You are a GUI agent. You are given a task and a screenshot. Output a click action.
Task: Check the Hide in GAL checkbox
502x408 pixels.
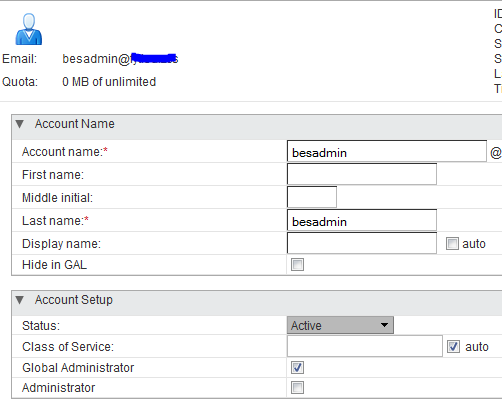[x=297, y=265]
